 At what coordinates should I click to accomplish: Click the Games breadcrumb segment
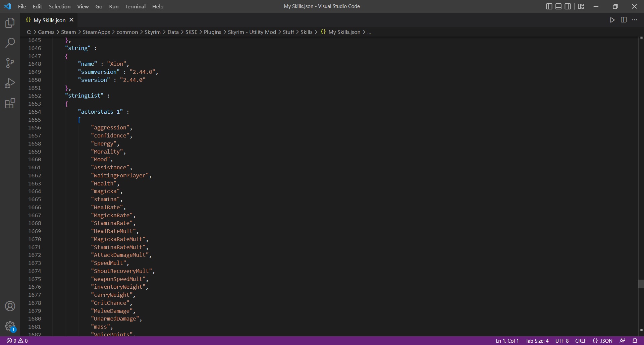point(46,32)
